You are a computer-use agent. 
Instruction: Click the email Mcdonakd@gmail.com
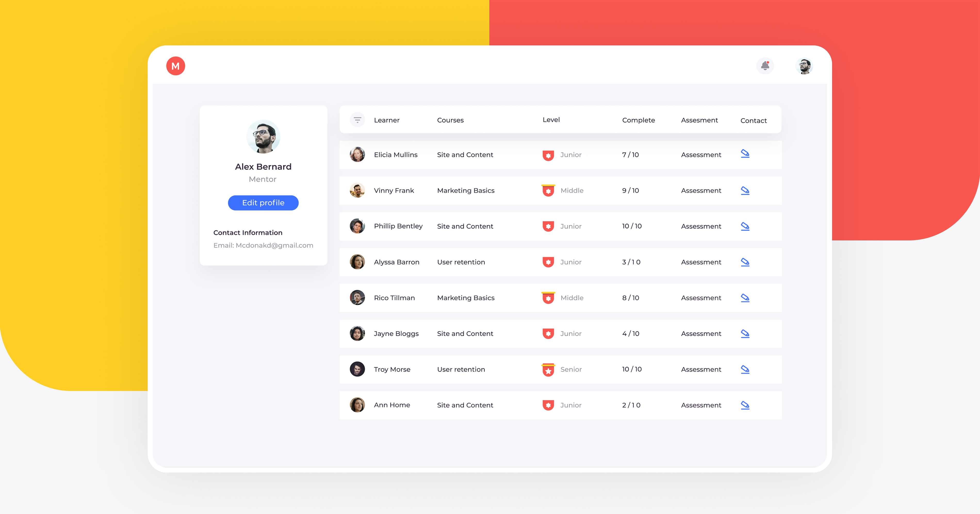click(274, 246)
